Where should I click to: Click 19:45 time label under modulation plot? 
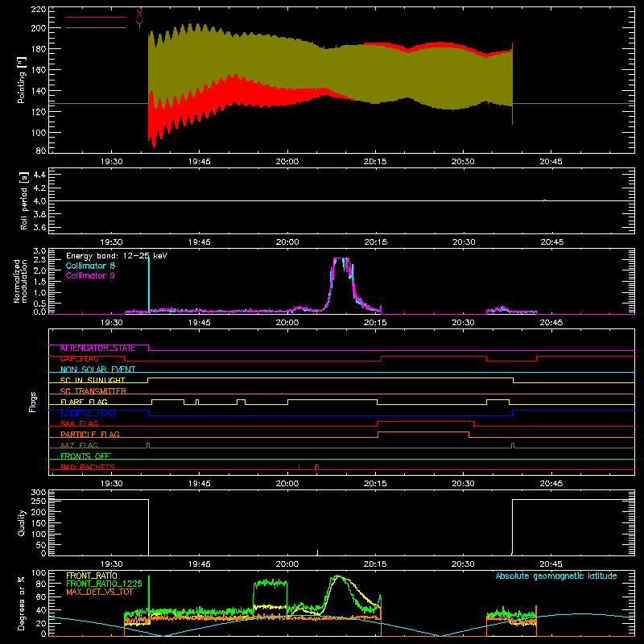[x=200, y=323]
